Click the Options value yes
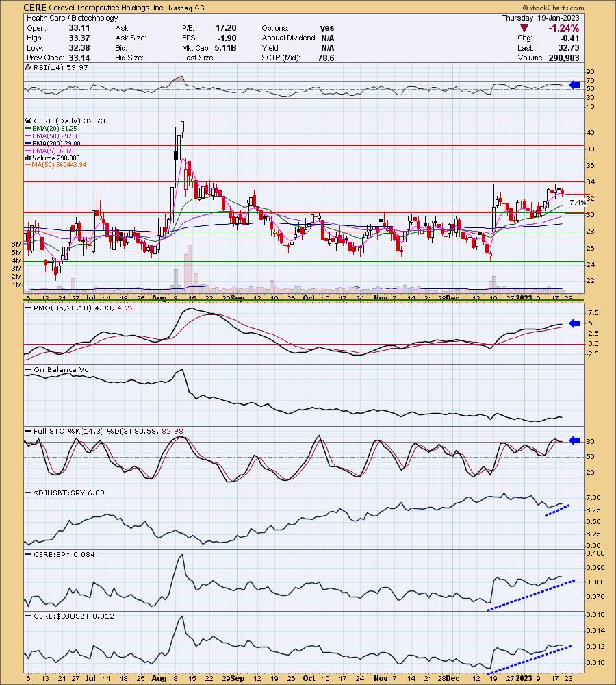The image size is (616, 685). pyautogui.click(x=327, y=28)
